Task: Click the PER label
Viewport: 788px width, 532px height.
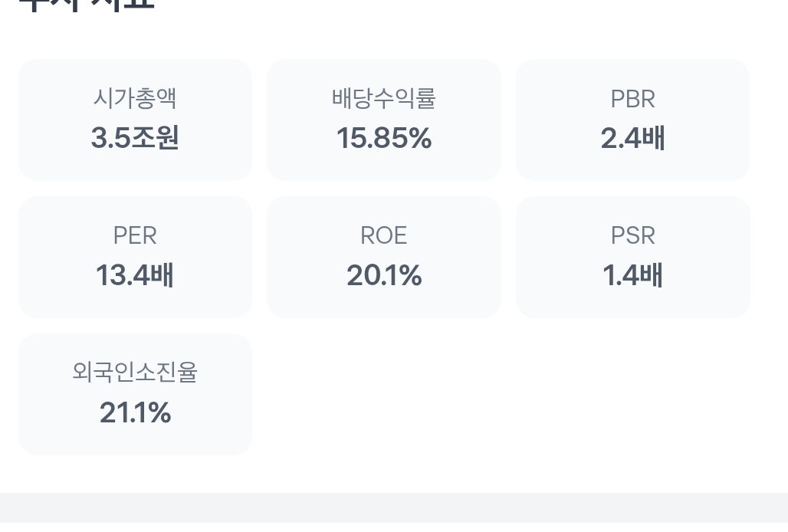Action: click(x=135, y=236)
